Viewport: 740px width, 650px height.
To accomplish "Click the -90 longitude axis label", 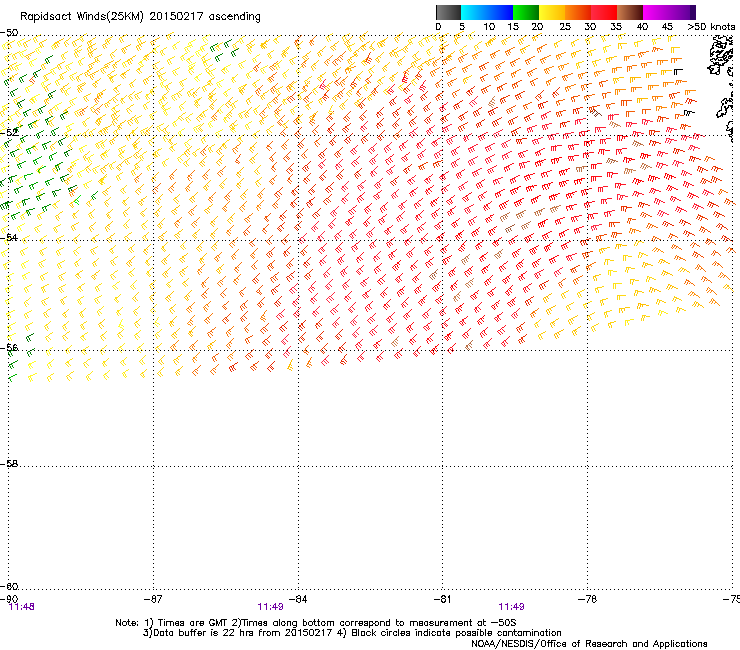I will (9, 599).
